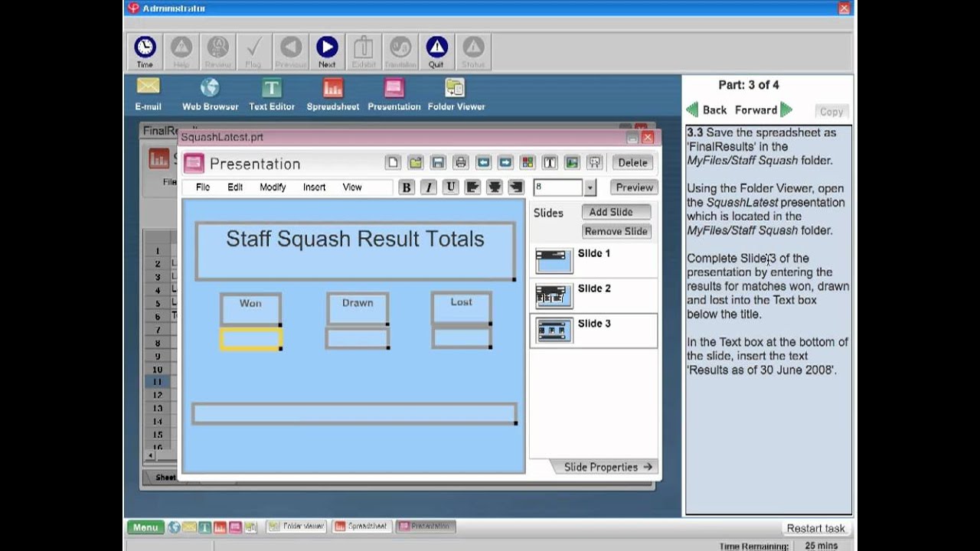The height and width of the screenshot is (551, 980).
Task: Save the presentation with floppy disk icon
Action: point(438,162)
